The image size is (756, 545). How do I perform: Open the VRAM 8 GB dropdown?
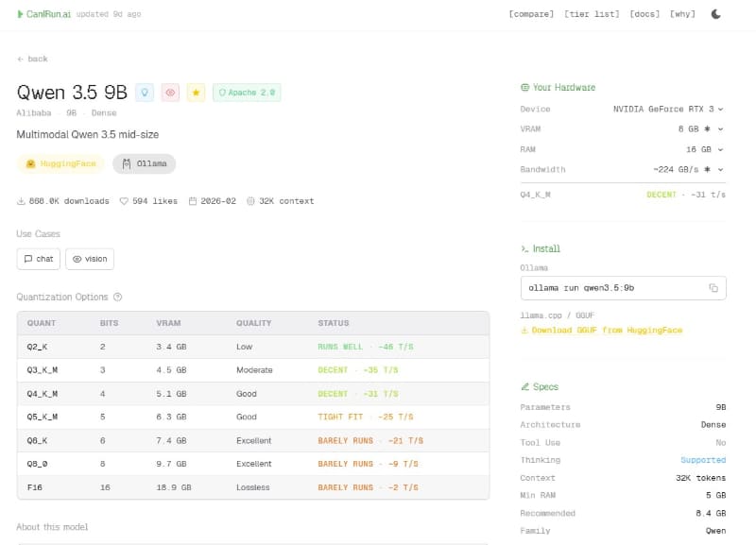tap(700, 129)
